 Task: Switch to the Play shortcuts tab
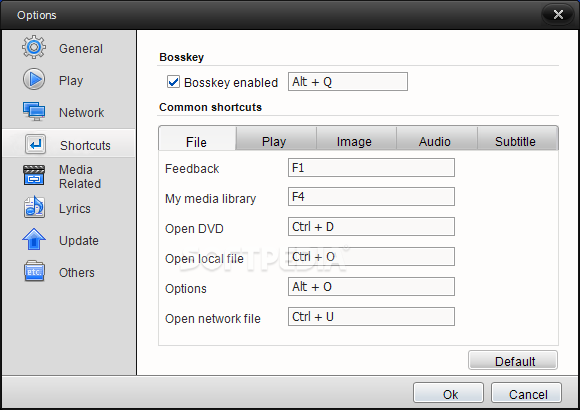[276, 139]
